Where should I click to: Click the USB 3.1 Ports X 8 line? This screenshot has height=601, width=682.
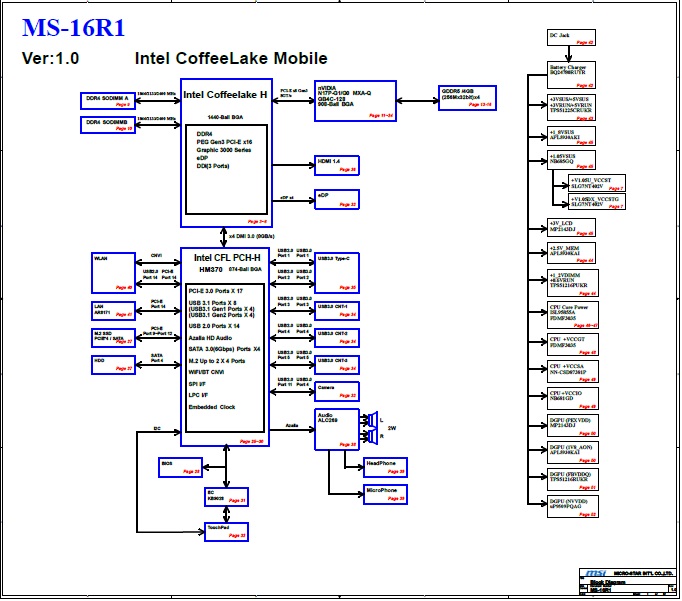point(213,303)
